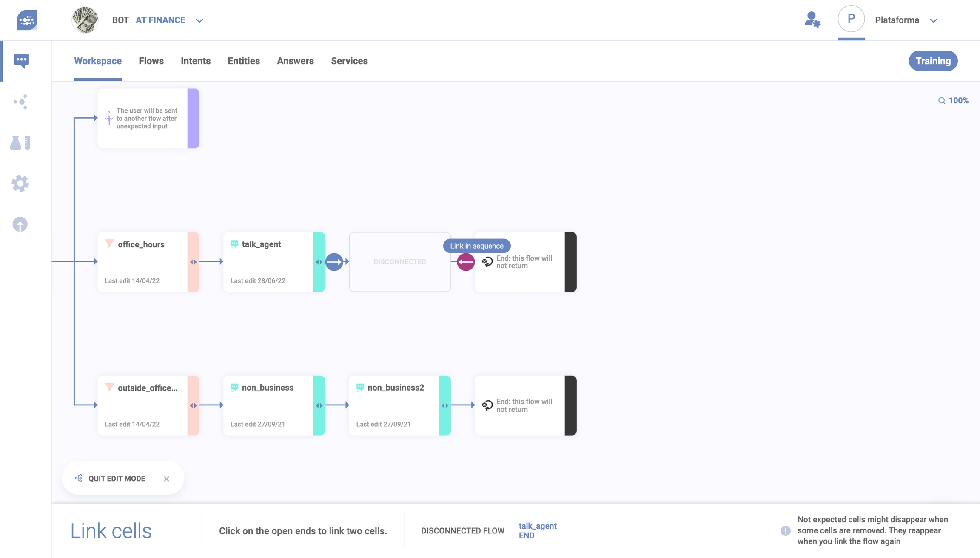Click Quit Edit Mode button

coord(117,479)
